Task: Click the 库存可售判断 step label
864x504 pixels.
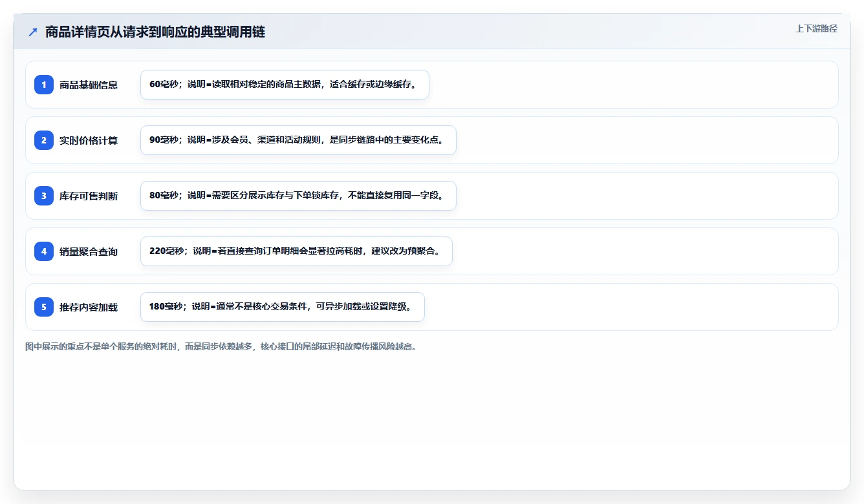Action: point(89,196)
